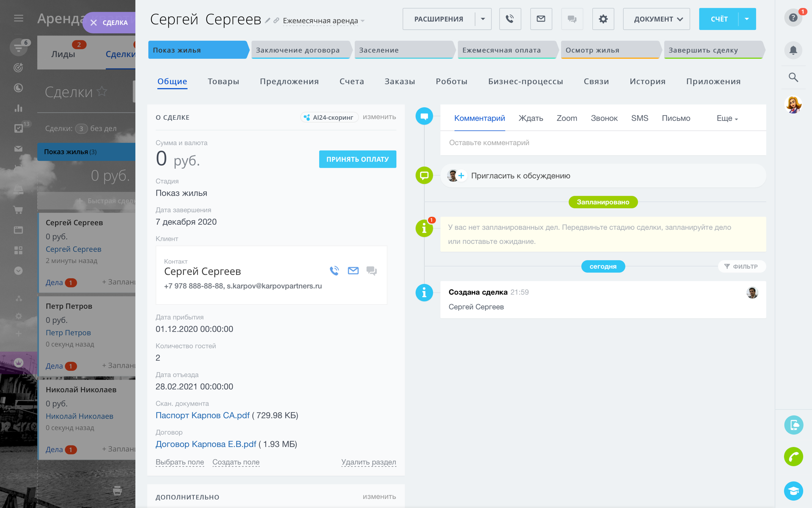The width and height of the screenshot is (812, 508).
Task: Click the green phone dialer button
Action: tap(793, 457)
